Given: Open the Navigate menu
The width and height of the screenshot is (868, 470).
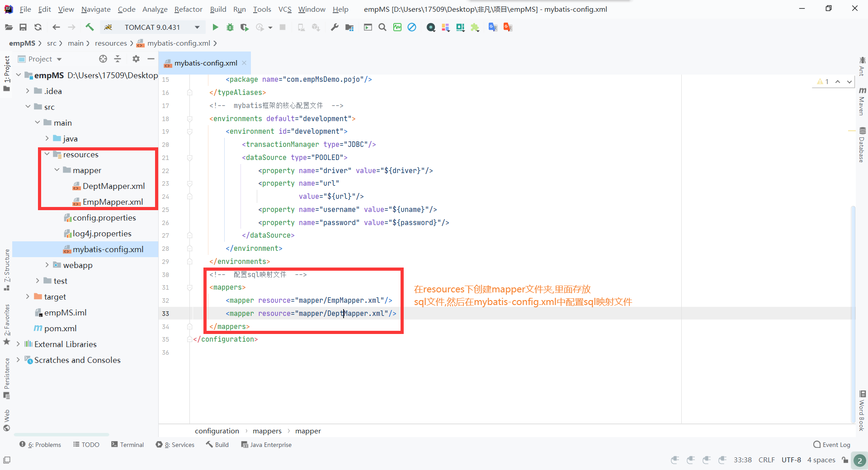Looking at the screenshot, I should [96, 9].
